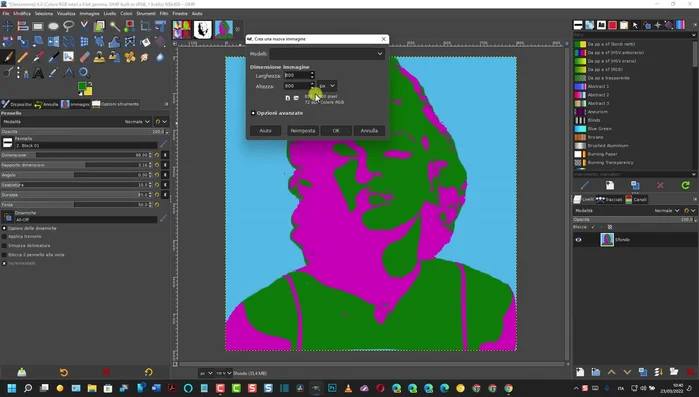Click the yellow background color swatch
The image size is (699, 397).
coord(88,91)
